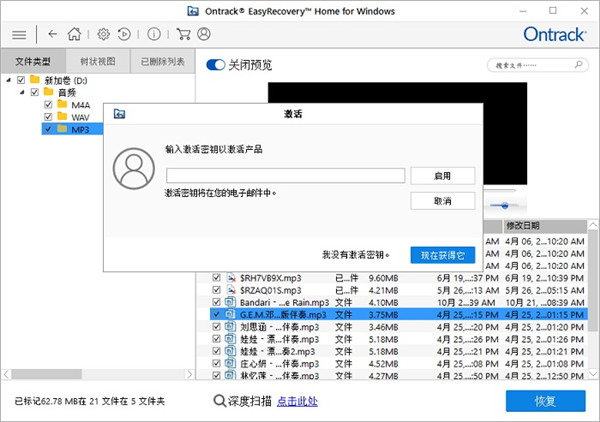600x422 pixels.
Task: Click the file icon of $RZAQ01S.mp3
Action: [x=231, y=290]
